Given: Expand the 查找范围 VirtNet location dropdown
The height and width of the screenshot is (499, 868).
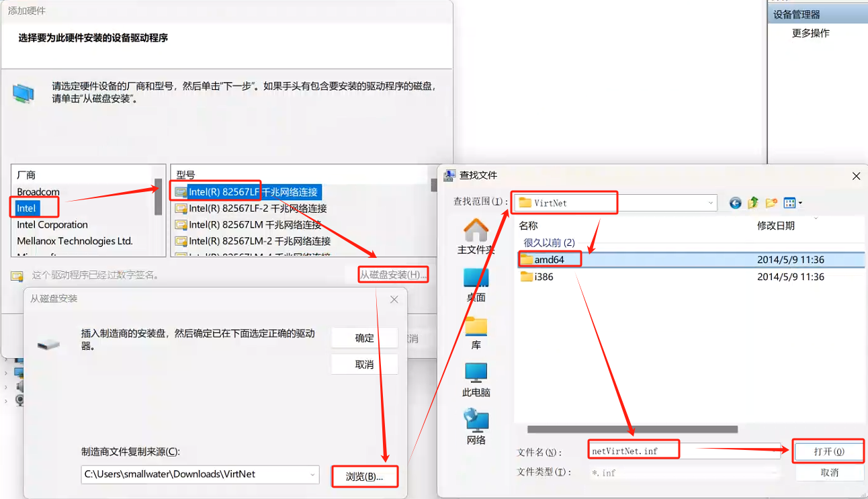Looking at the screenshot, I should [710, 203].
